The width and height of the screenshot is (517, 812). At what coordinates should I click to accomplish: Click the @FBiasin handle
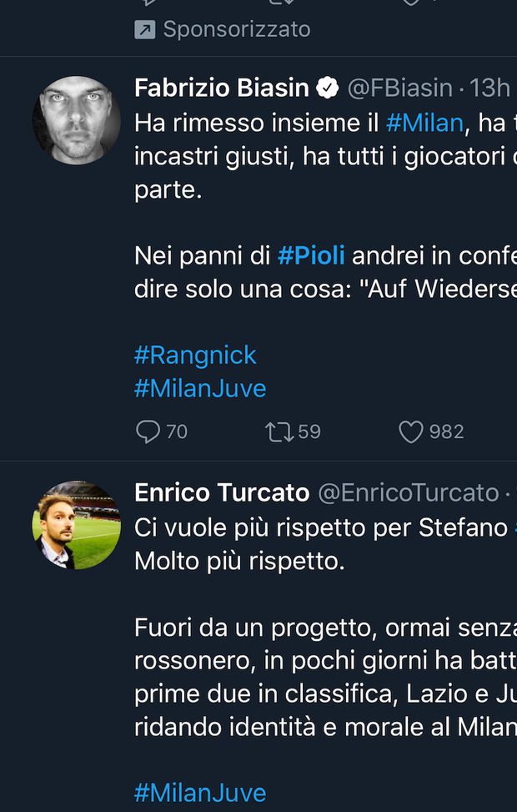pyautogui.click(x=399, y=88)
